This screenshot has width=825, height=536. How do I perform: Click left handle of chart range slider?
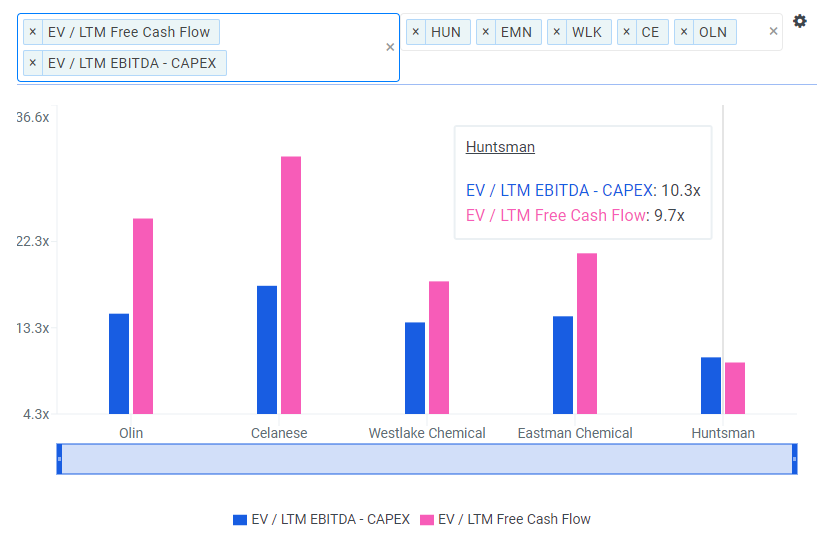click(59, 459)
